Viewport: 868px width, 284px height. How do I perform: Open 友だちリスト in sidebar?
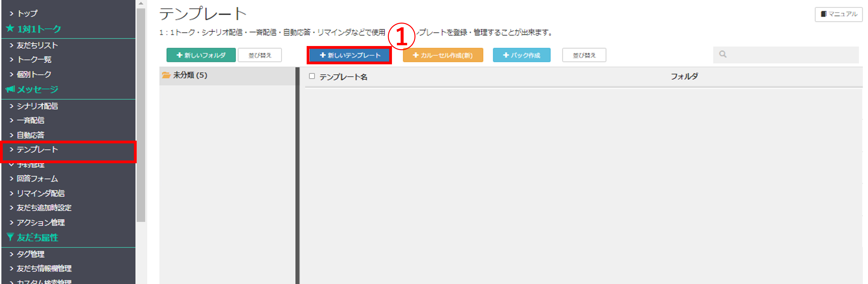click(37, 45)
